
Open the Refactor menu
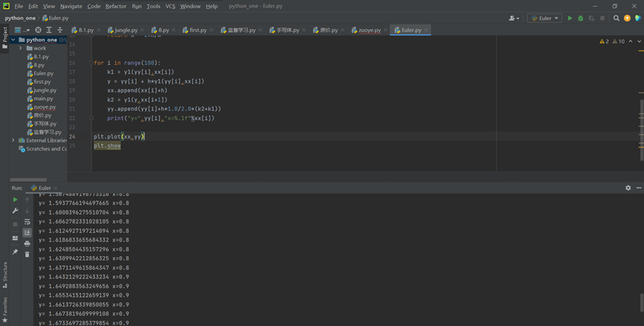116,6
